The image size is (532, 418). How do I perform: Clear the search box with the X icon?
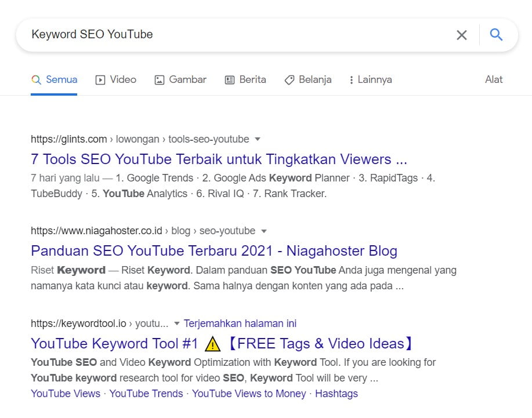tap(461, 35)
